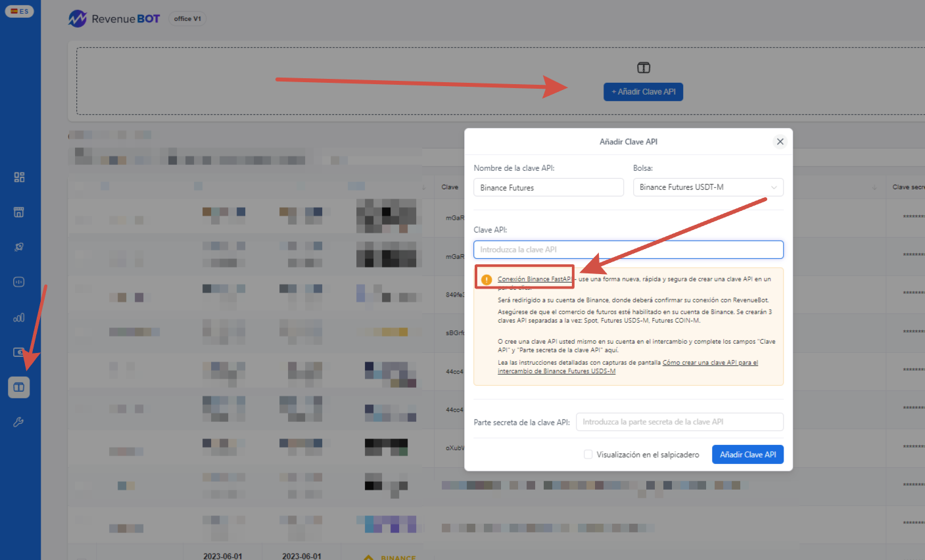Switch language with the ES flag badge
The width and height of the screenshot is (925, 560).
(19, 11)
